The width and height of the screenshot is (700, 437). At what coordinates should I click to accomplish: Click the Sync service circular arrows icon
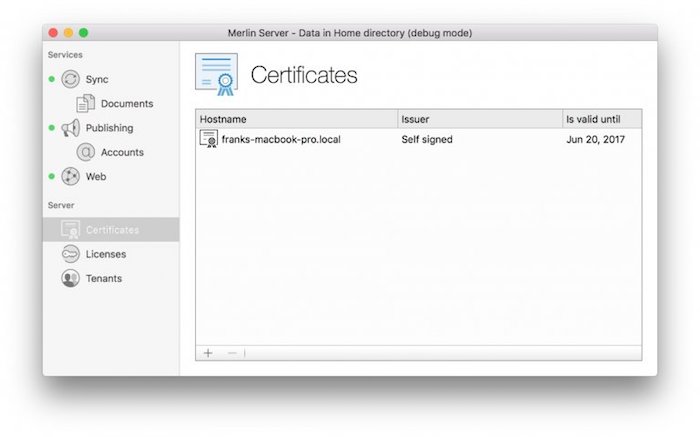click(x=71, y=79)
